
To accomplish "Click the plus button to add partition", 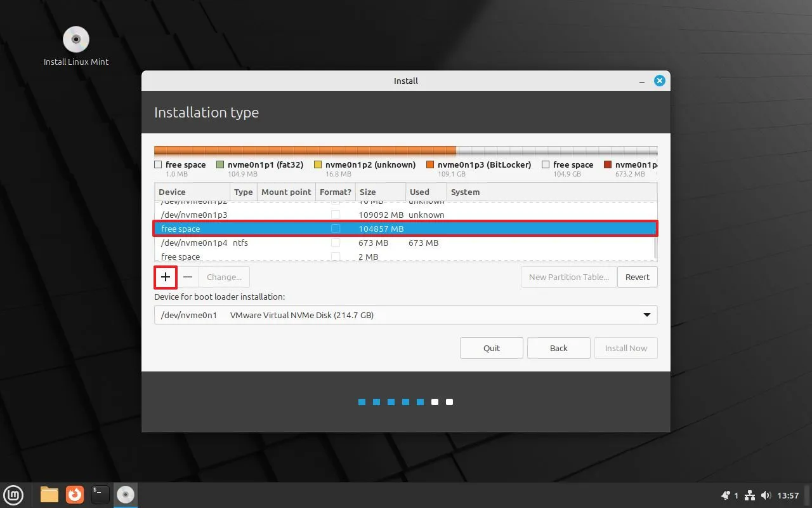I will point(165,277).
